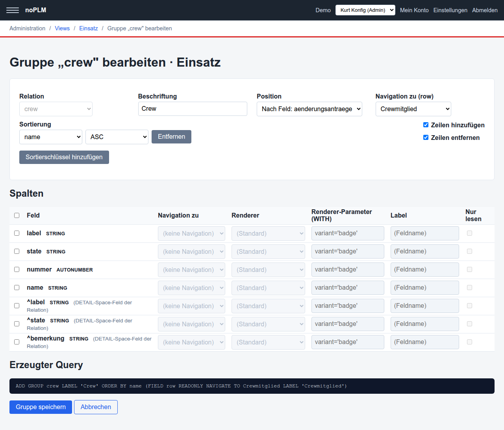Check the ^label row checkbox
This screenshot has height=430, width=504.
click(x=17, y=306)
